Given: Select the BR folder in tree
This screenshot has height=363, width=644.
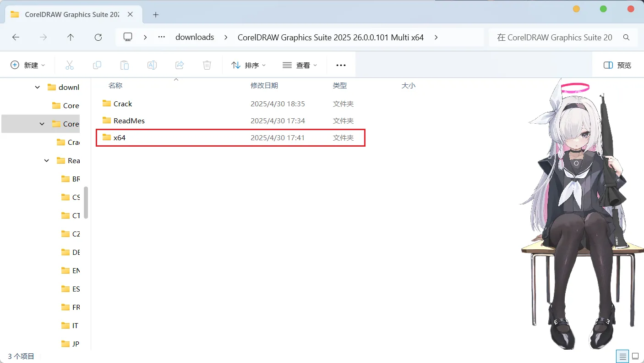Looking at the screenshot, I should tap(70, 179).
